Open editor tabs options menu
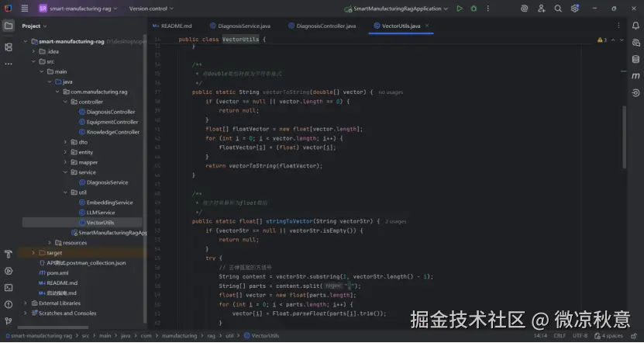 (618, 26)
